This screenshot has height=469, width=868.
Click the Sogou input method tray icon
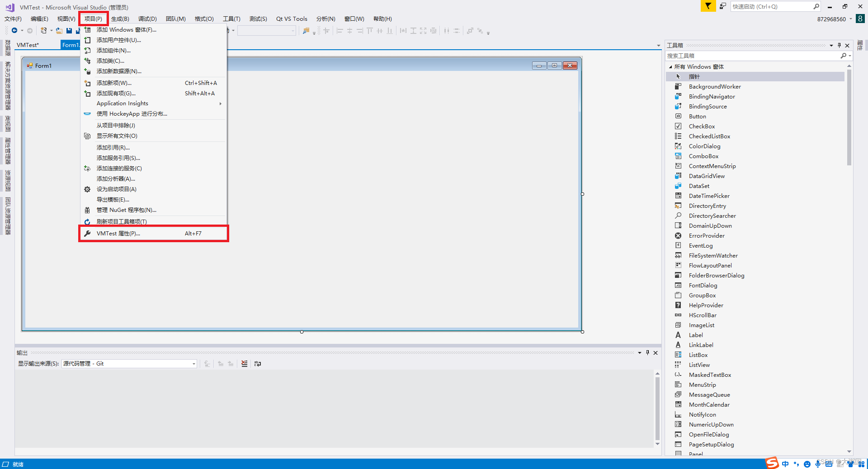pyautogui.click(x=772, y=463)
